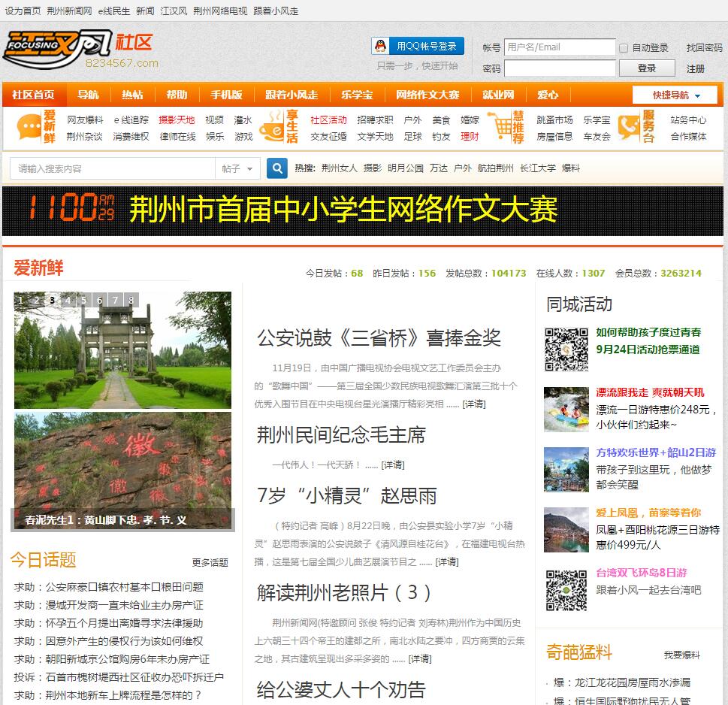
Task: Click the 漂流 rafting thumbnail image
Action: click(566, 410)
